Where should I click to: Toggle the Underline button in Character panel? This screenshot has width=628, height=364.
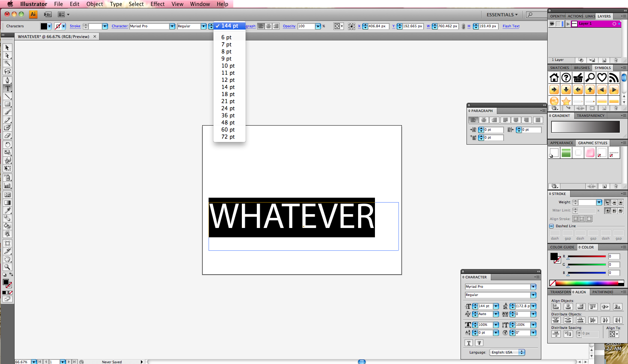469,343
